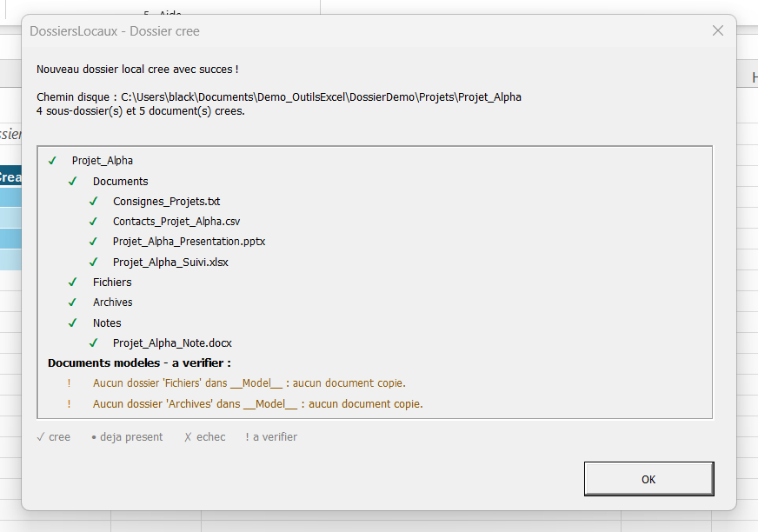This screenshot has height=532, width=758.
Task: Click the checkmark icon beside Projet_Alpha
Action: 52,161
